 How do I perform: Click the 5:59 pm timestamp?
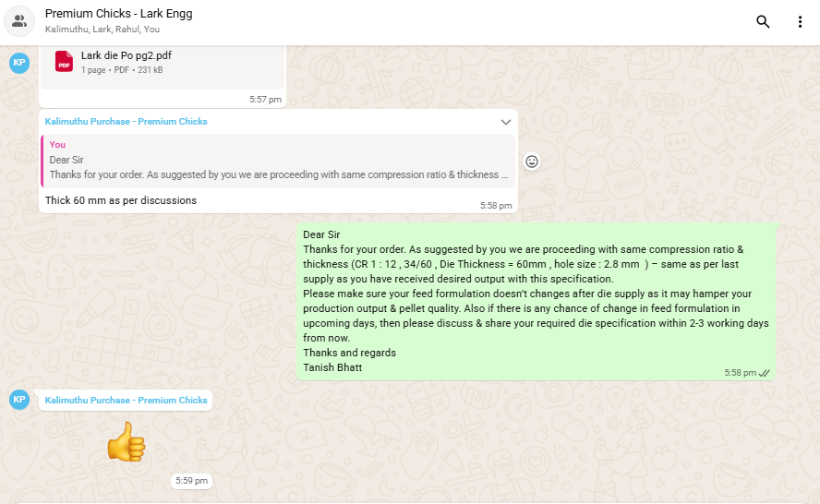(x=191, y=481)
